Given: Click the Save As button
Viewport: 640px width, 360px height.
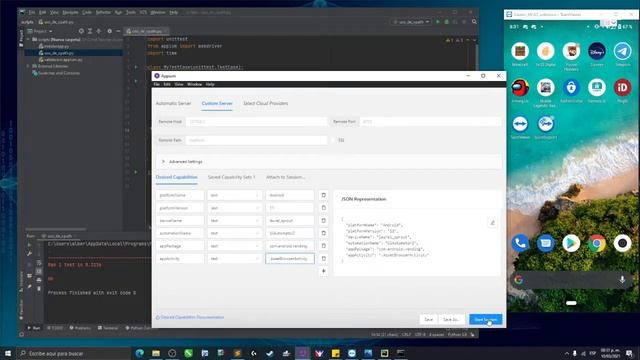Looking at the screenshot, I should click(x=451, y=320).
